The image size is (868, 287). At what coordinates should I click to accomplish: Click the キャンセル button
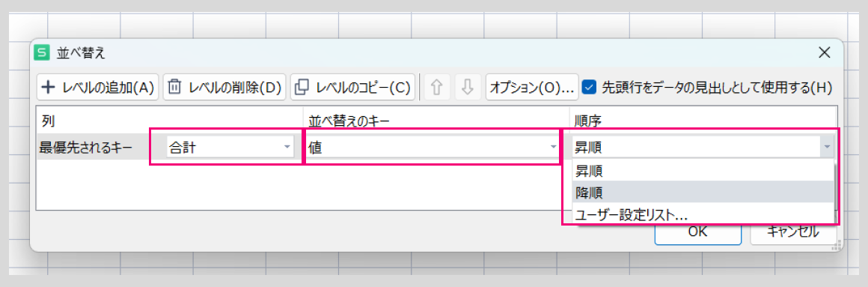pyautogui.click(x=793, y=232)
